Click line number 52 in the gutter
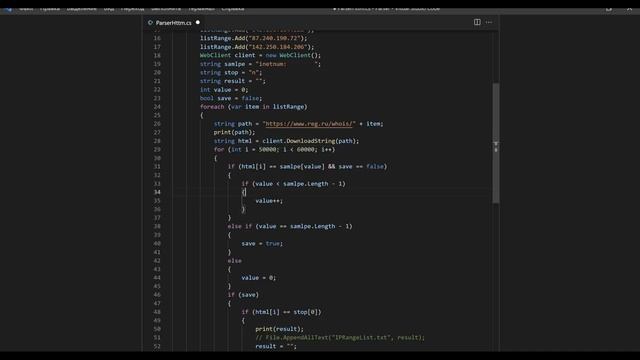Viewport: 640px width, 360px height. (157, 346)
